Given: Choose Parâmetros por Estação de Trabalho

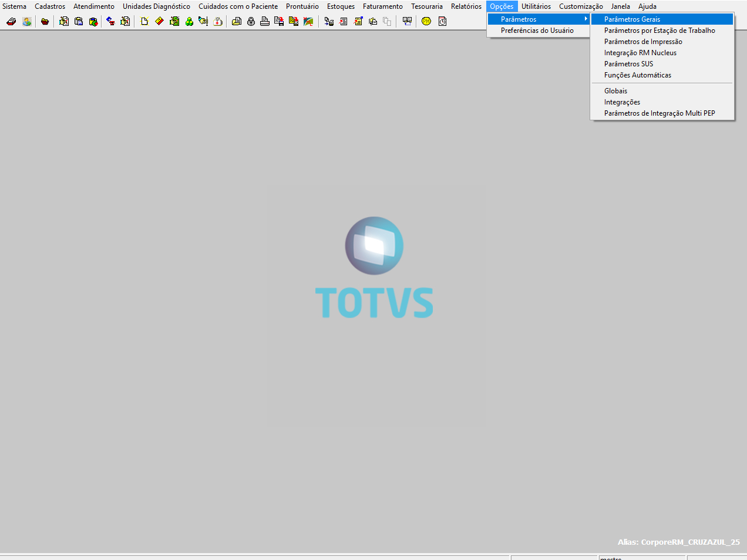Looking at the screenshot, I should tap(662, 31).
